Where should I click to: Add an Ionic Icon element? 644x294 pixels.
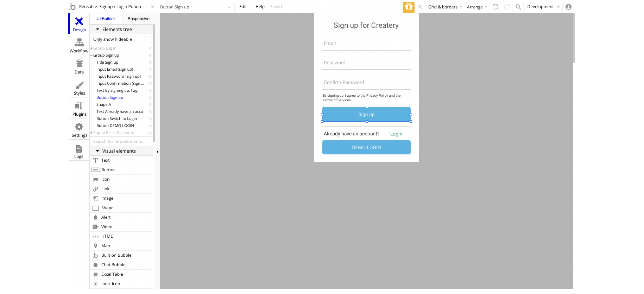(x=122, y=284)
